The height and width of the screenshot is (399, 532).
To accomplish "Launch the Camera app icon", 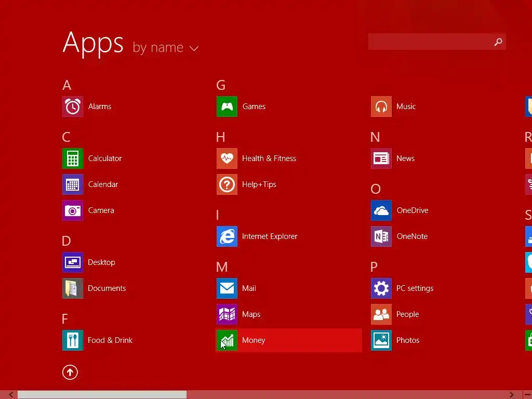I will coord(73,210).
